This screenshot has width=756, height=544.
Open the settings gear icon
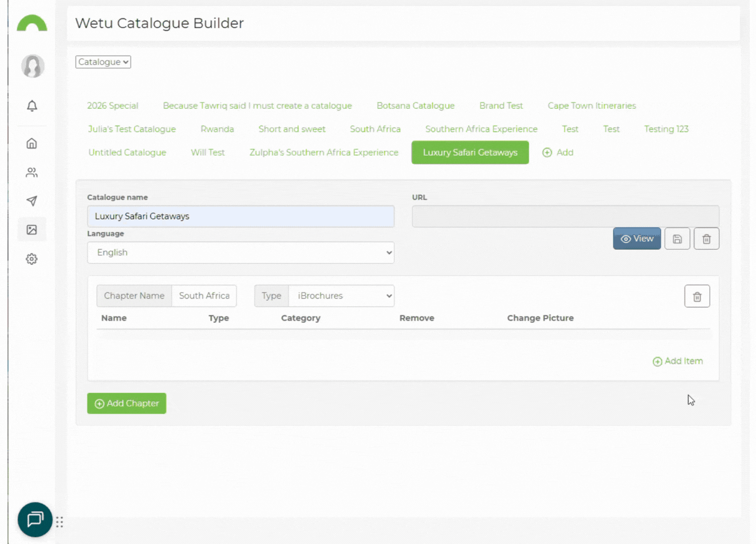[x=32, y=259]
